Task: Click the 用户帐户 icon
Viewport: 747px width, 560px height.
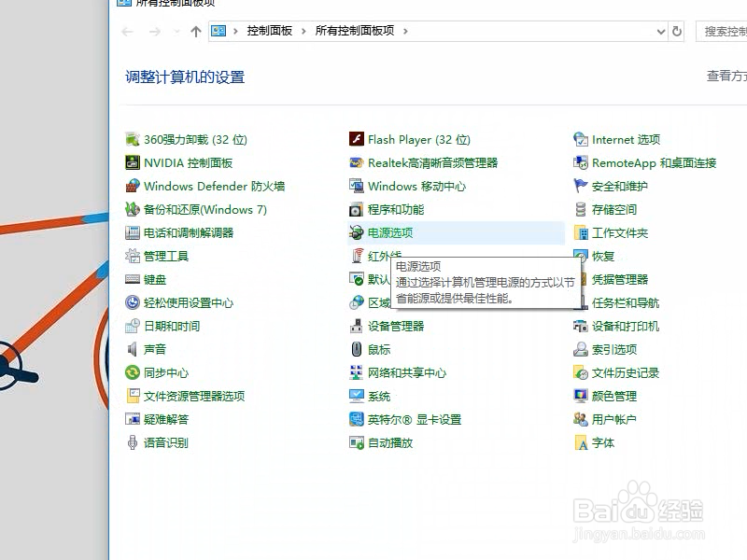Action: (580, 419)
